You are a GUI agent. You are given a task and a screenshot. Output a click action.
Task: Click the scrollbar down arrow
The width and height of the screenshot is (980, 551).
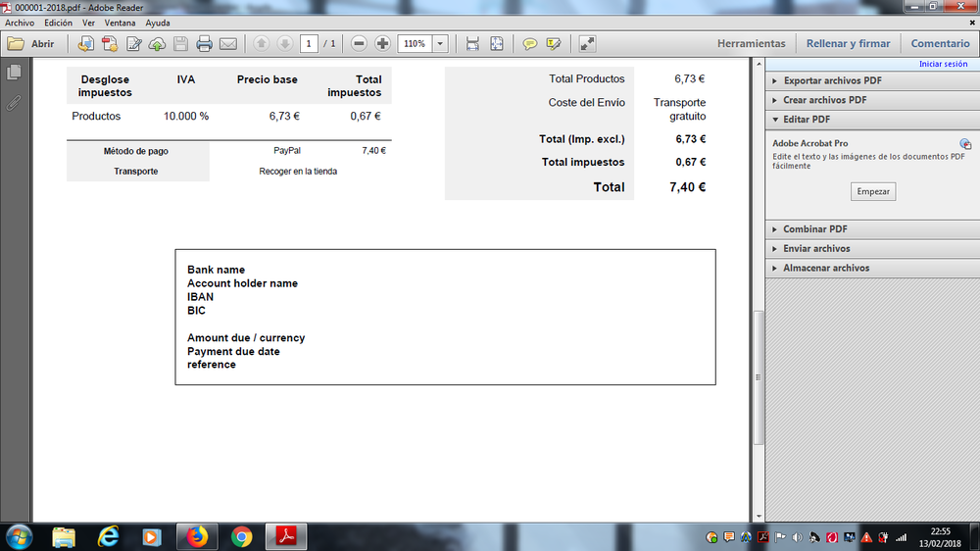point(759,517)
